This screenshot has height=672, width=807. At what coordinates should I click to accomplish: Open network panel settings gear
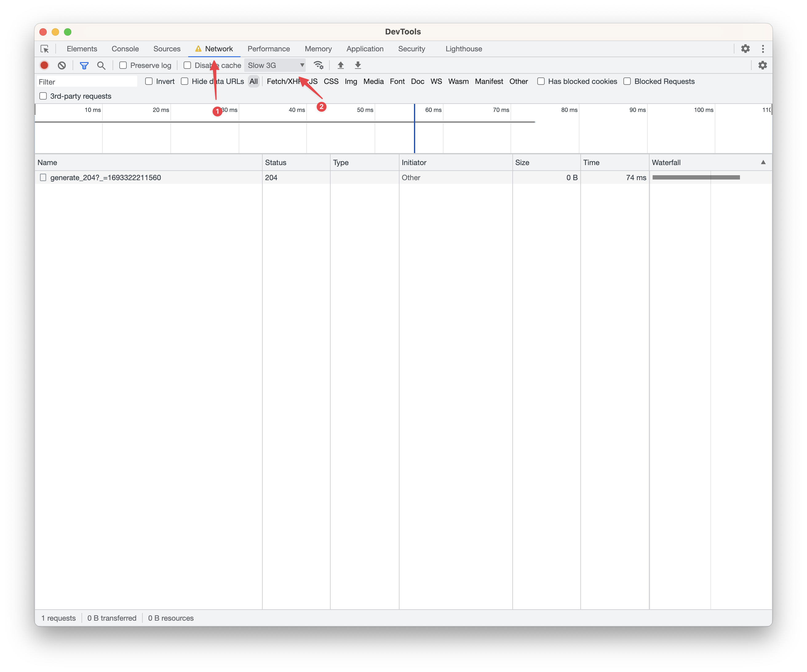(762, 65)
